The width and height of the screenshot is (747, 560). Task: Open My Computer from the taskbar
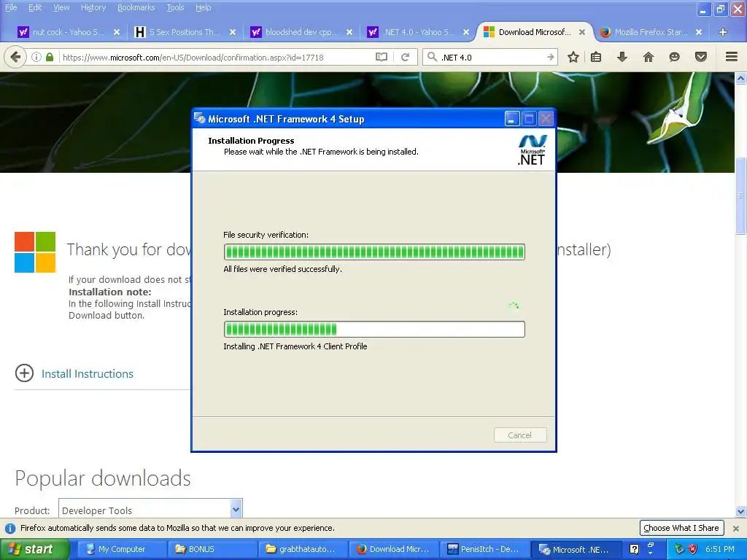121,549
